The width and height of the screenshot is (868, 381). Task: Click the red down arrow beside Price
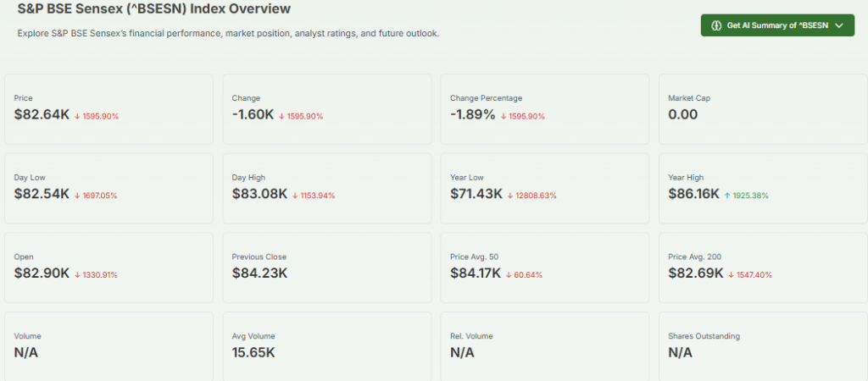point(77,116)
